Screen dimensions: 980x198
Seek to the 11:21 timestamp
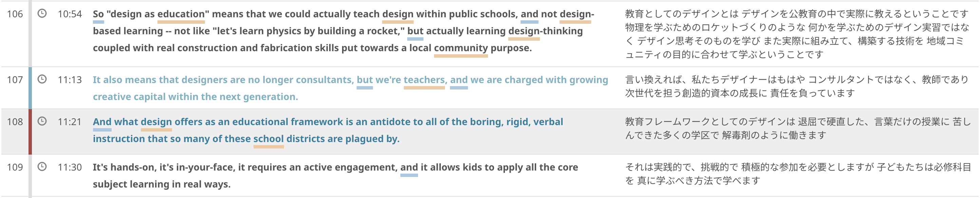[70, 122]
